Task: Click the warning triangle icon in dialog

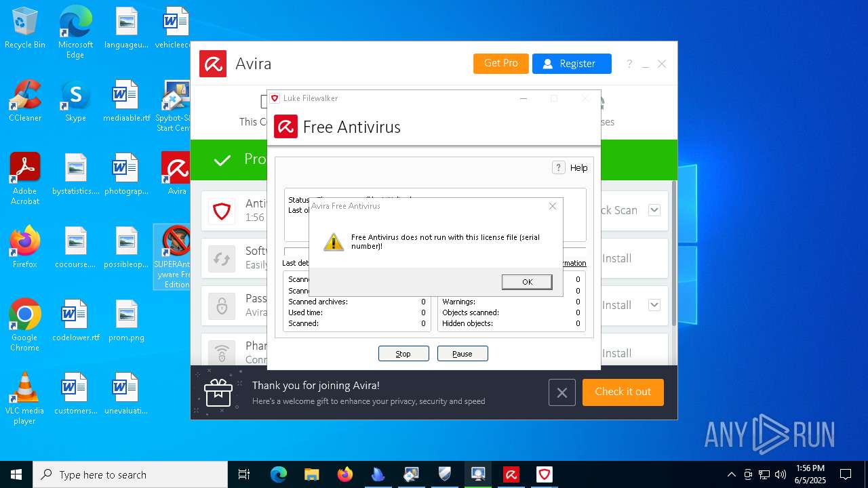Action: coord(333,242)
